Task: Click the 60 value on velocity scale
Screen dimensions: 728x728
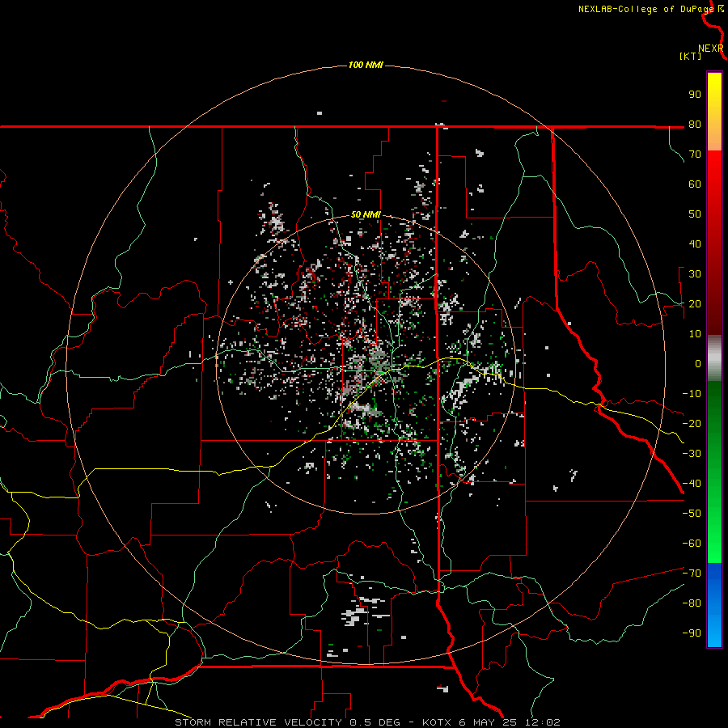Action: [695, 184]
